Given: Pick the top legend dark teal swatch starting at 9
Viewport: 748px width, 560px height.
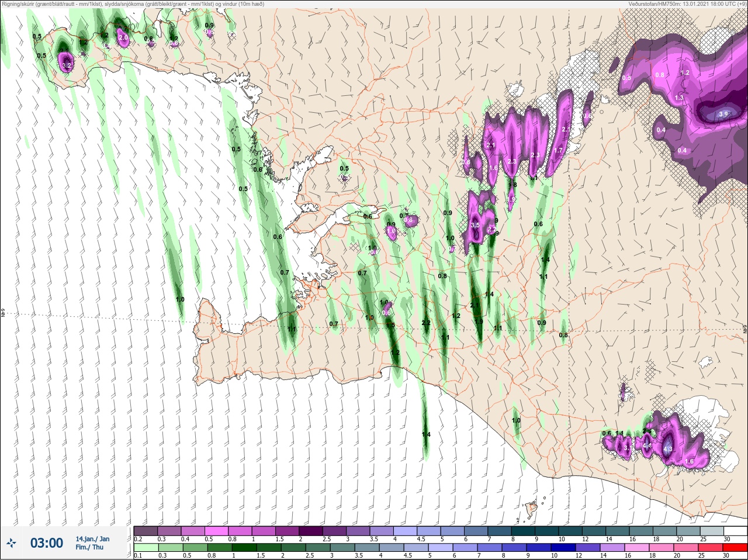Looking at the screenshot, I should [x=548, y=531].
